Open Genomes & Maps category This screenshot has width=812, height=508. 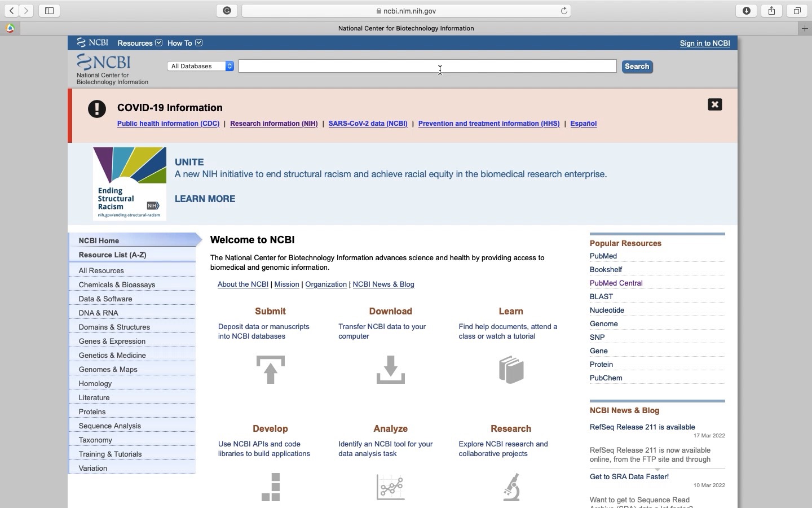133,369
